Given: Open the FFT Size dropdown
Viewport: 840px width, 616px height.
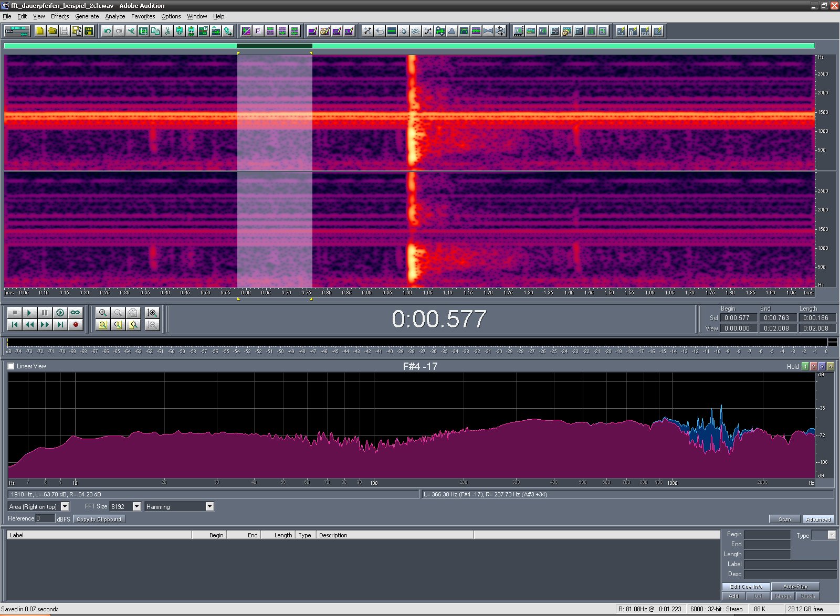Looking at the screenshot, I should coord(136,506).
